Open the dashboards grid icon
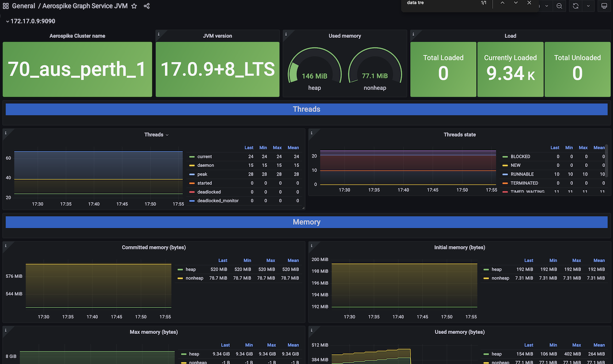613x364 pixels. pos(6,6)
